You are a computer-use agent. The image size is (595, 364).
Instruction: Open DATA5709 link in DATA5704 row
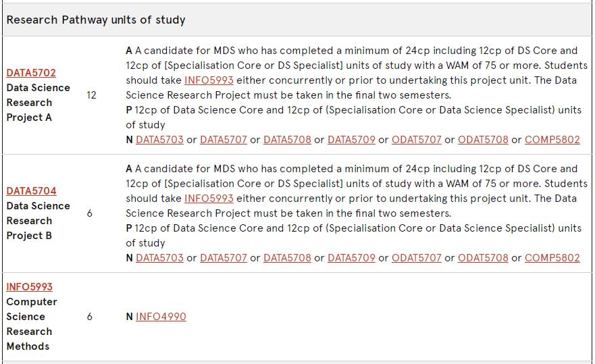(x=351, y=257)
